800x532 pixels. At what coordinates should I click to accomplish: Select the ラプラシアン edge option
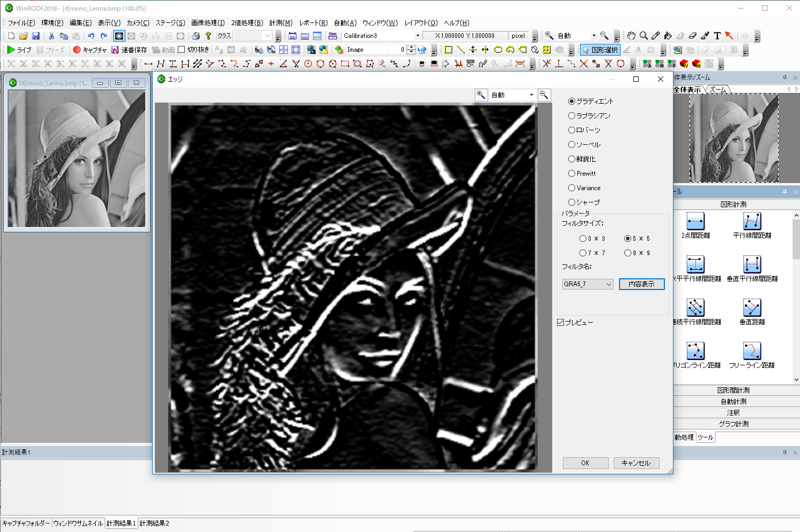571,115
